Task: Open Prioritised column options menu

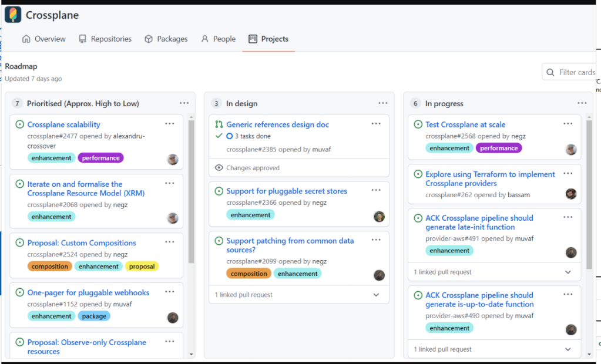Action: [184, 103]
